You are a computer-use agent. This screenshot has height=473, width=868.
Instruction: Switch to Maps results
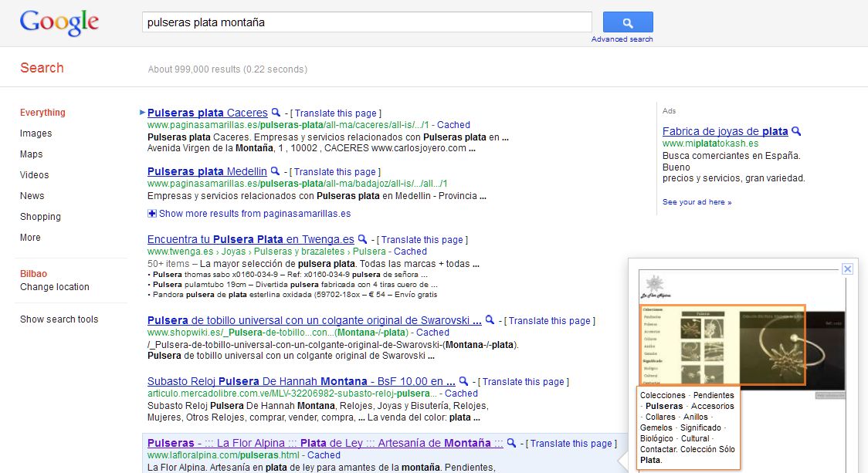coord(31,154)
